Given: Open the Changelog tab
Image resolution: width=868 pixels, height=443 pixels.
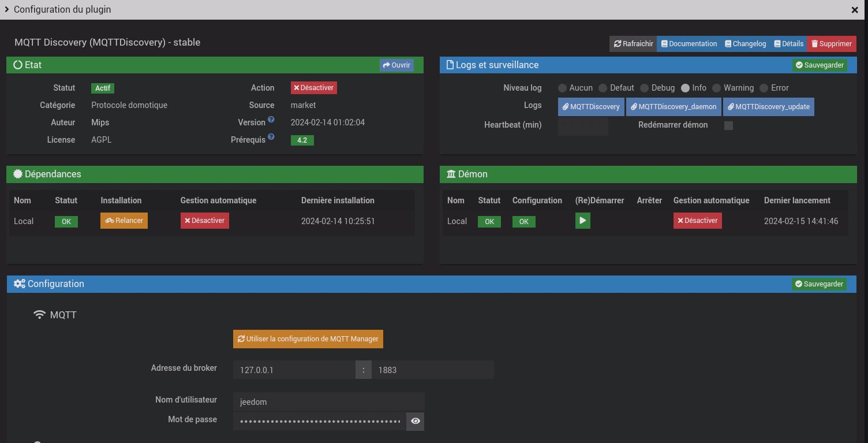Looking at the screenshot, I should (x=745, y=44).
